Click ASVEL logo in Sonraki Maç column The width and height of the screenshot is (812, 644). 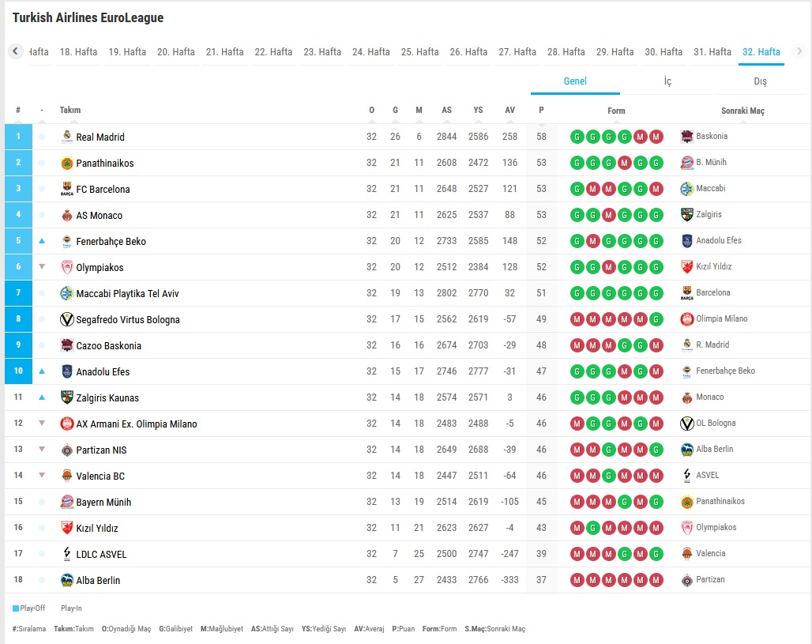click(686, 476)
